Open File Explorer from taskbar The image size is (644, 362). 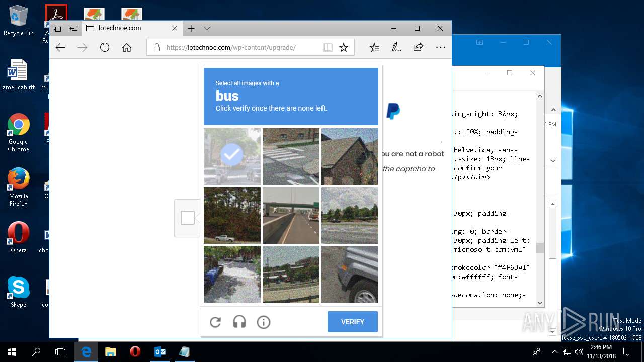(x=111, y=352)
